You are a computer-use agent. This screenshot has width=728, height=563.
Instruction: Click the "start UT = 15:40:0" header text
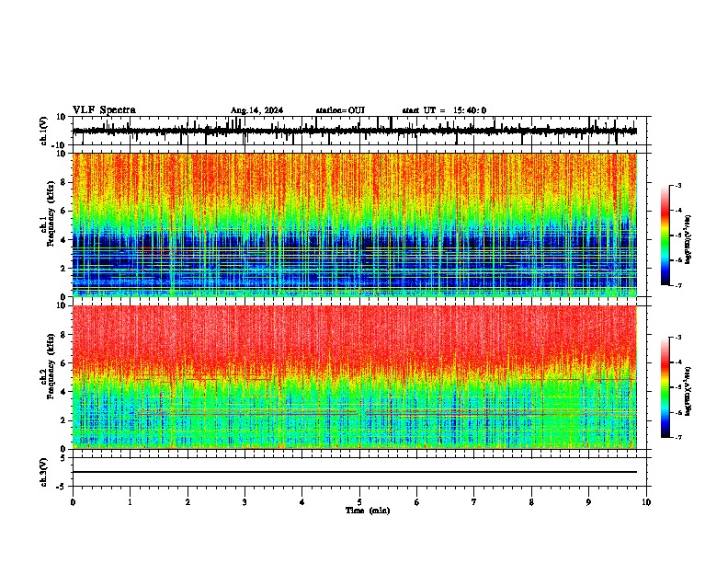click(444, 110)
